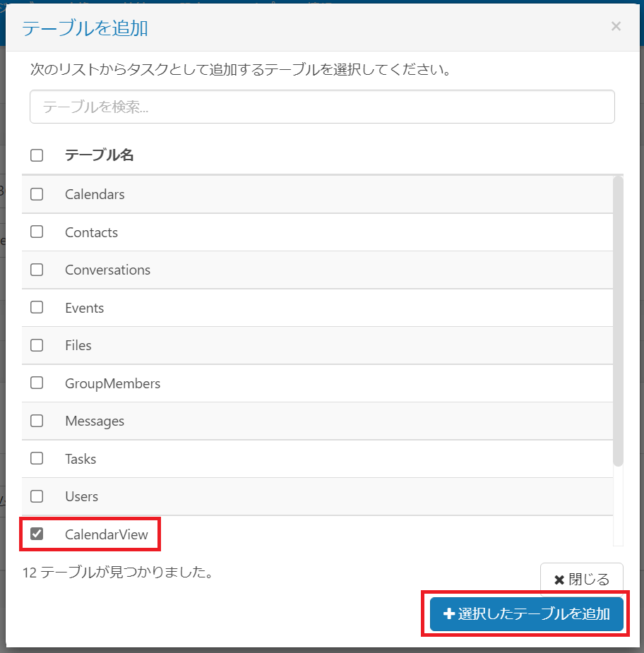The image size is (644, 653).
Task: Click the GroupMembers row label
Action: pyautogui.click(x=112, y=383)
